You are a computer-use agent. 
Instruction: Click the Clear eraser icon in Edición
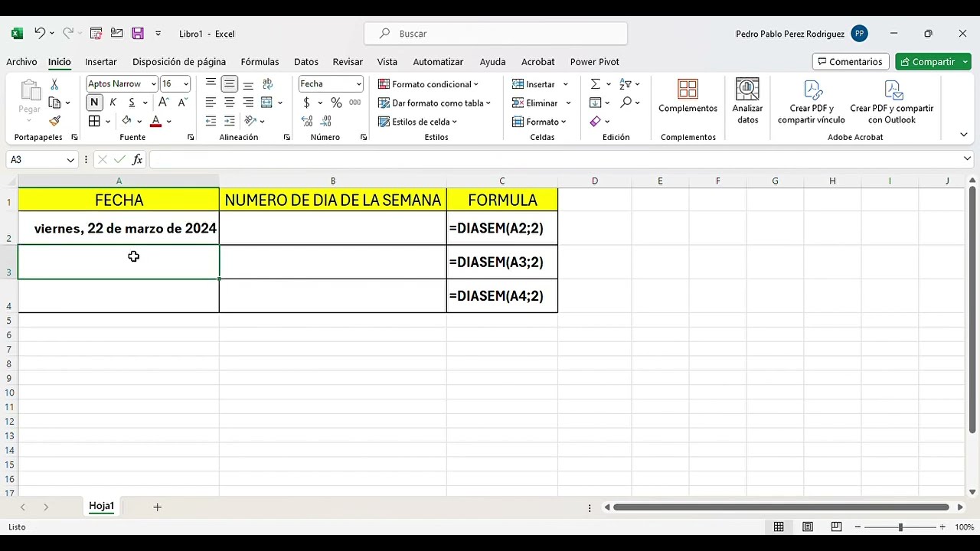[595, 121]
